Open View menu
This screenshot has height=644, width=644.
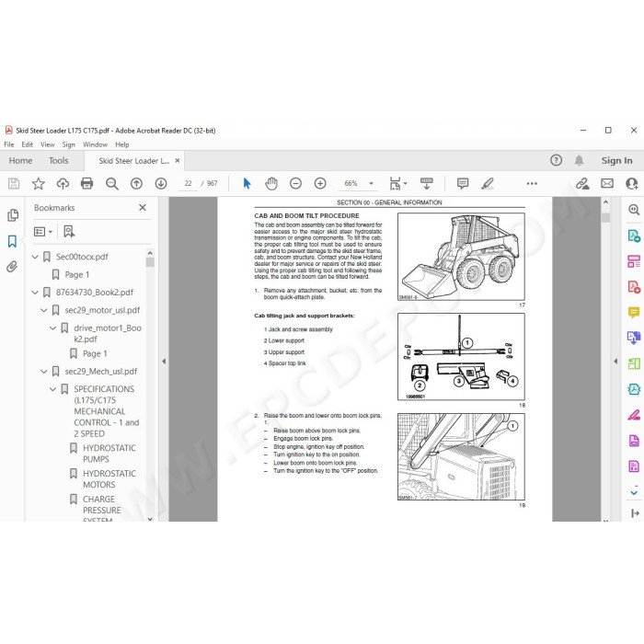pyautogui.click(x=47, y=144)
